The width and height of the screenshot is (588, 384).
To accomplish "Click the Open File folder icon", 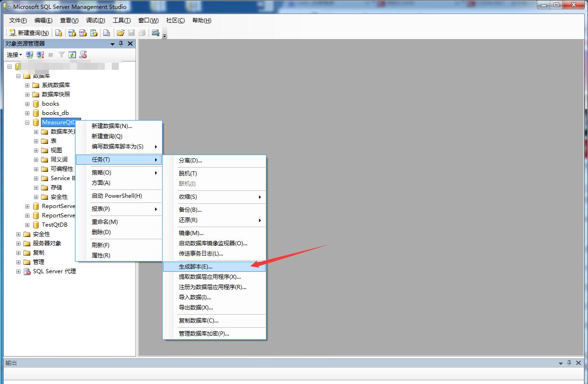I will [x=120, y=33].
